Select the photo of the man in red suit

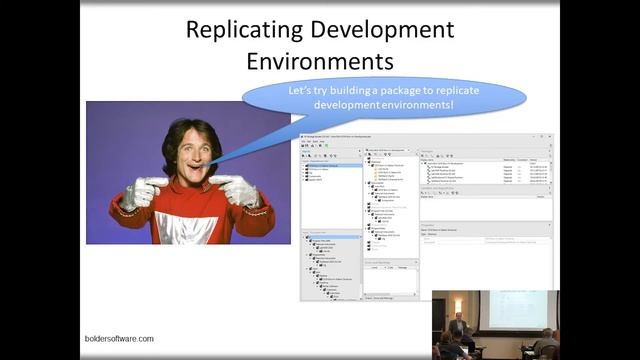(189, 173)
